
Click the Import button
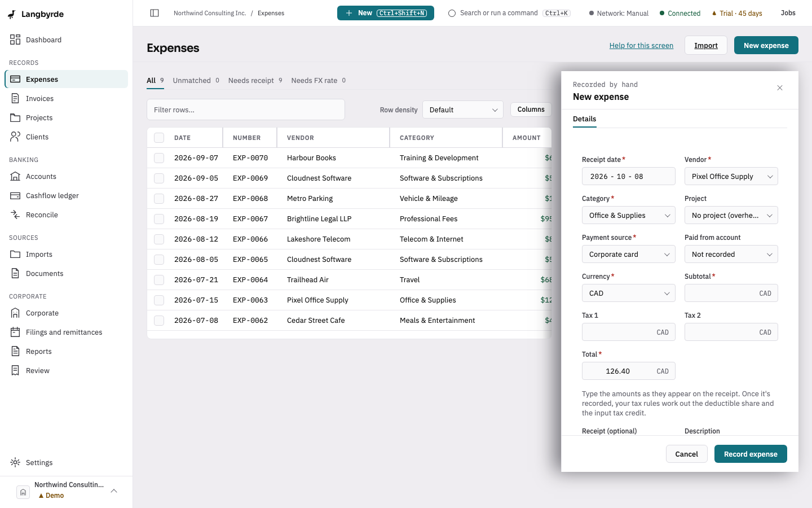click(x=706, y=45)
